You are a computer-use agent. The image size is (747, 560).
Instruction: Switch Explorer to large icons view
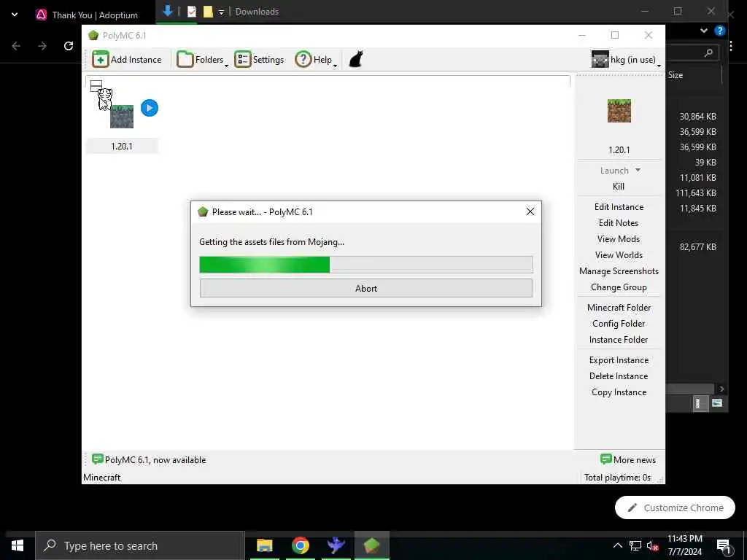716,403
